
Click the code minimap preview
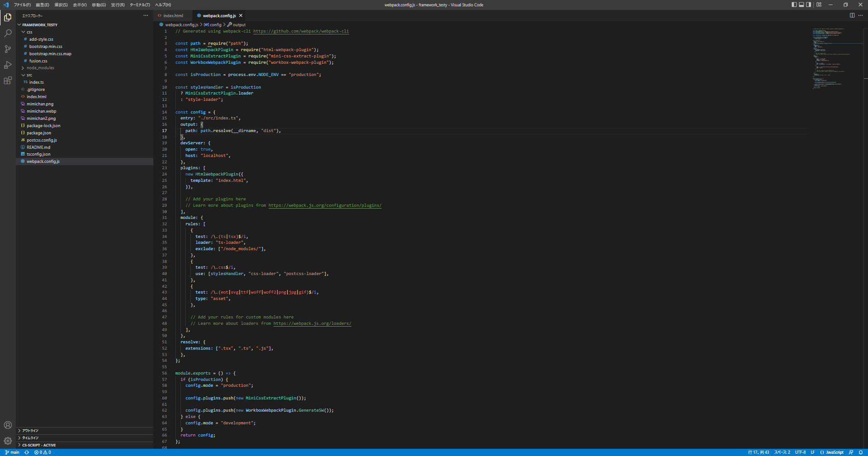coord(837,58)
